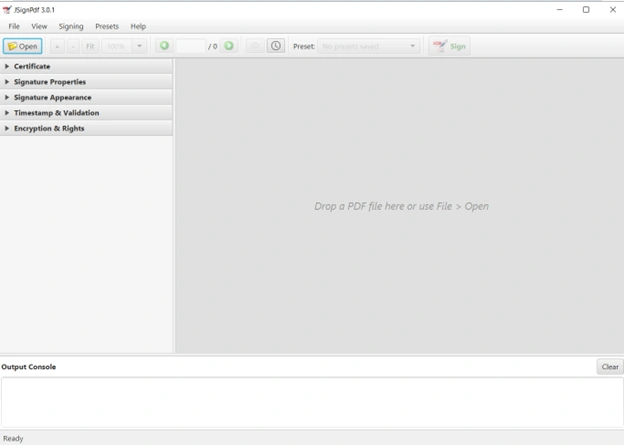Click the Fit zoom button
The image size is (624, 445).
90,46
